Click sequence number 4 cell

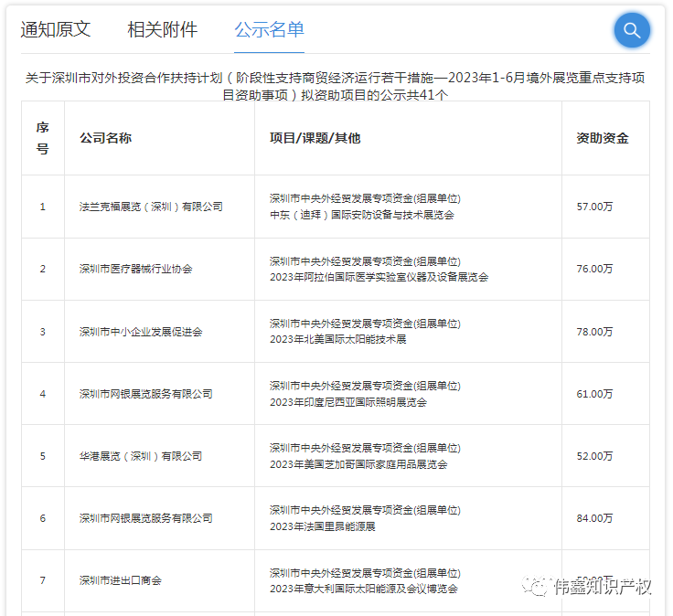click(42, 394)
